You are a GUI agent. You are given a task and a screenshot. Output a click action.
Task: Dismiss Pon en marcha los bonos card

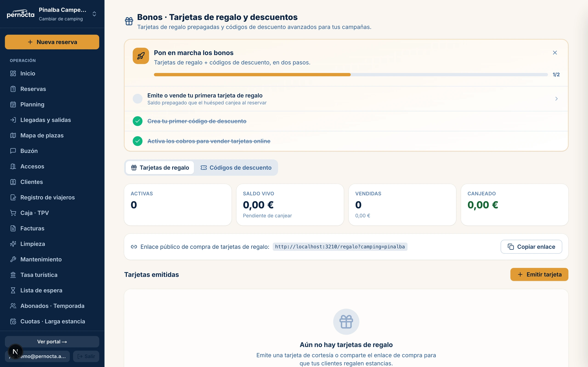[555, 53]
